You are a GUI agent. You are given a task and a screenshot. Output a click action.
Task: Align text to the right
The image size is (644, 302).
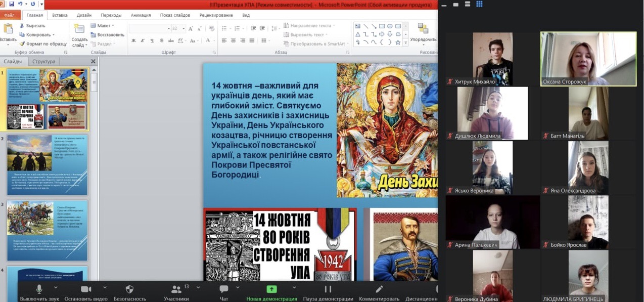pyautogui.click(x=243, y=40)
